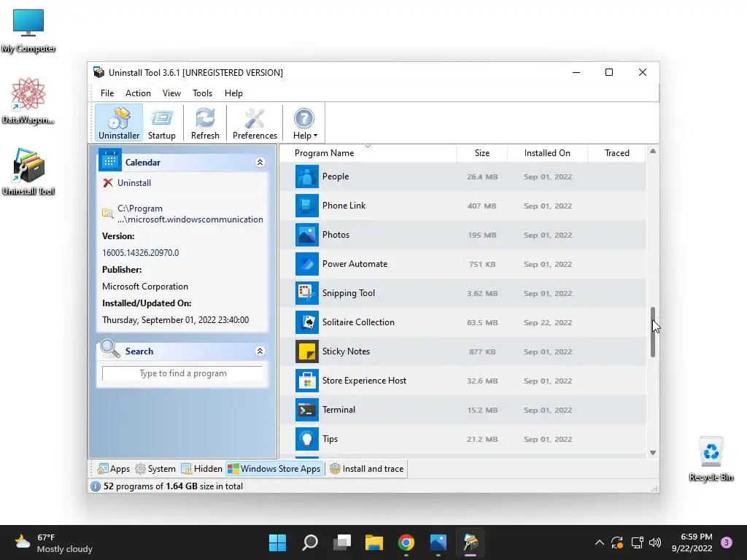This screenshot has width=747, height=560.
Task: Open the Action menu
Action: pos(138,93)
